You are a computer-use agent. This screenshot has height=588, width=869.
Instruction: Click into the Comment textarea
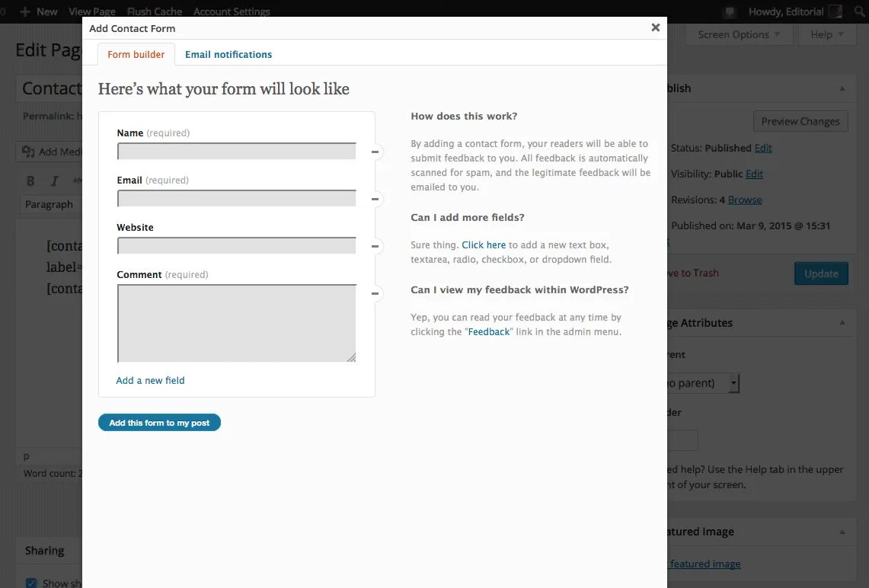pos(237,323)
